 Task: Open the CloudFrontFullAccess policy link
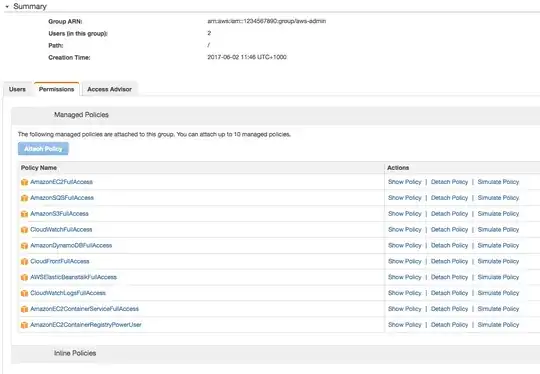(60, 261)
